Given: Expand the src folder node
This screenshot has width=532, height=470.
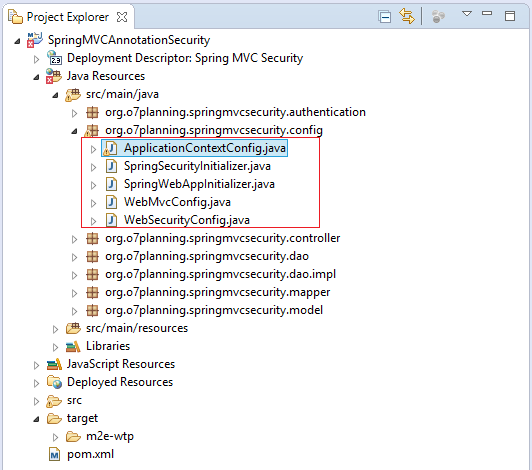Looking at the screenshot, I should point(36,401).
